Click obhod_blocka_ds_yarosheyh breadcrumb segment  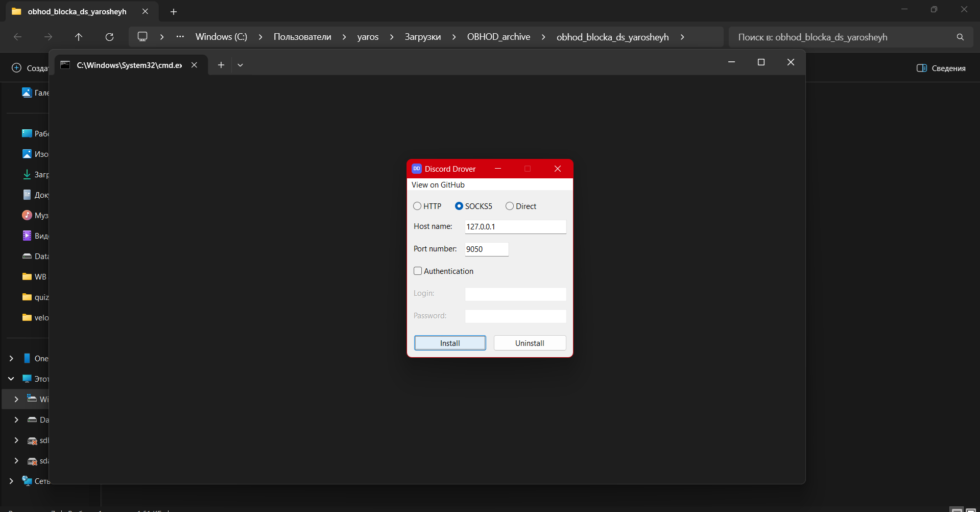point(612,37)
